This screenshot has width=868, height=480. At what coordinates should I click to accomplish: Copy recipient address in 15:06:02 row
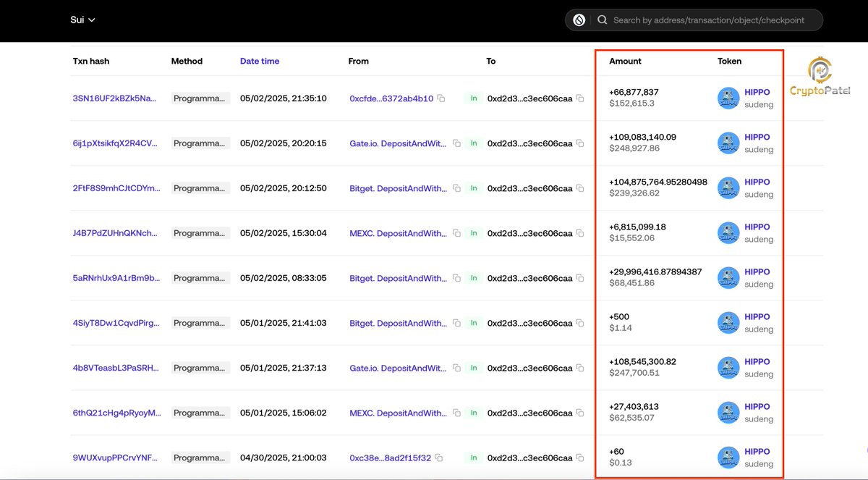579,413
